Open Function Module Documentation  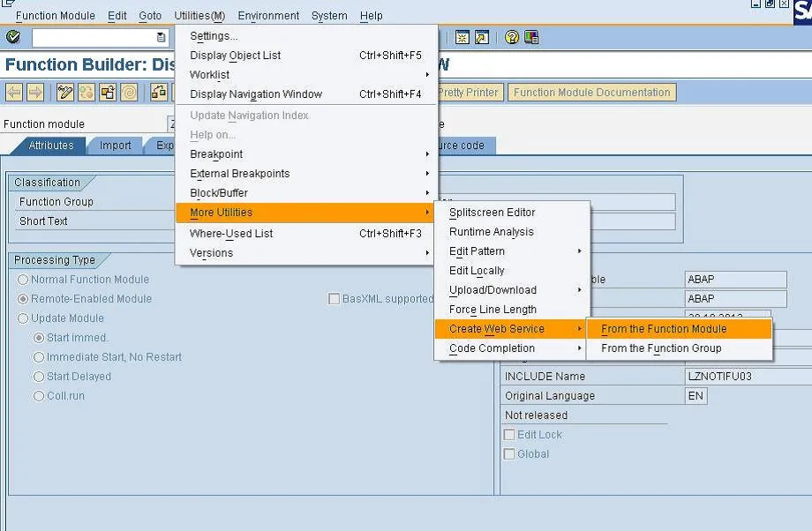[591, 92]
